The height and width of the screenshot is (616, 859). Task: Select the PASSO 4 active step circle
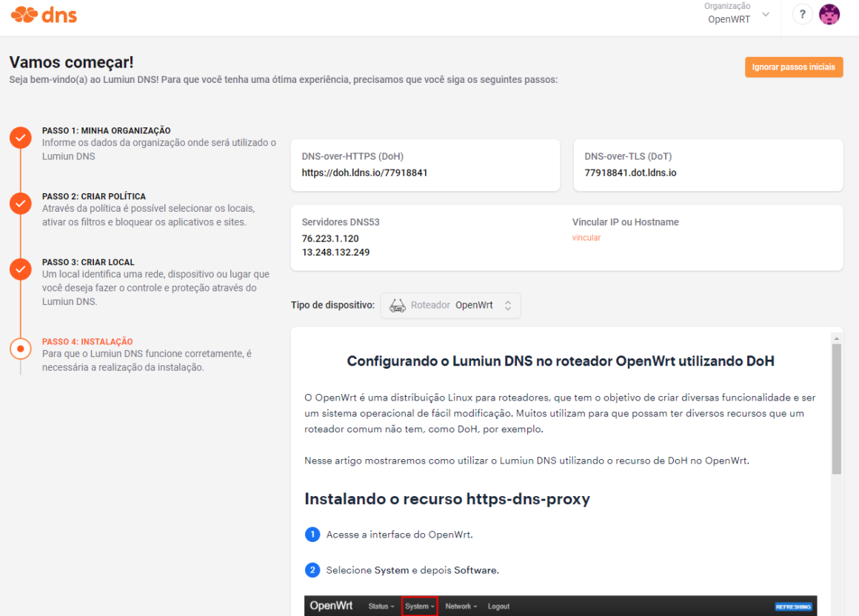pos(20,346)
